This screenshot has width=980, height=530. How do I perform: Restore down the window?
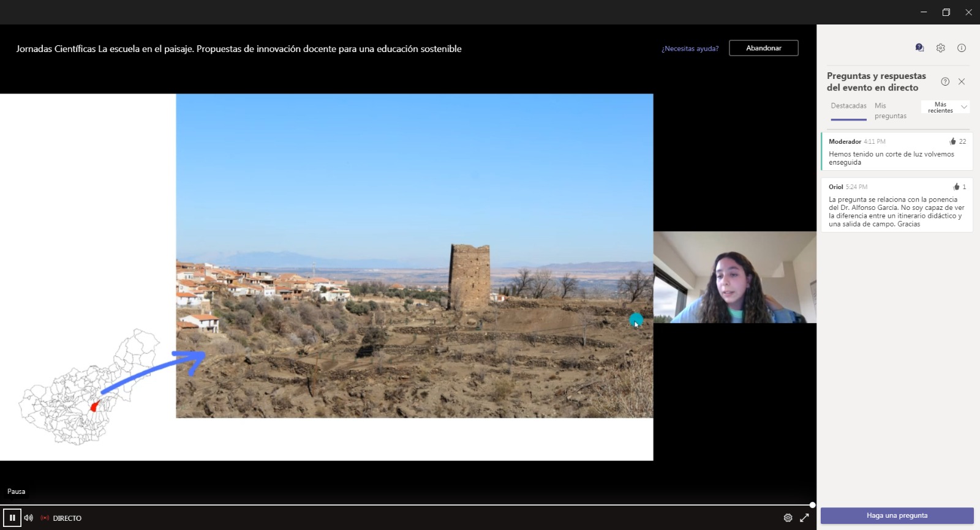point(946,12)
